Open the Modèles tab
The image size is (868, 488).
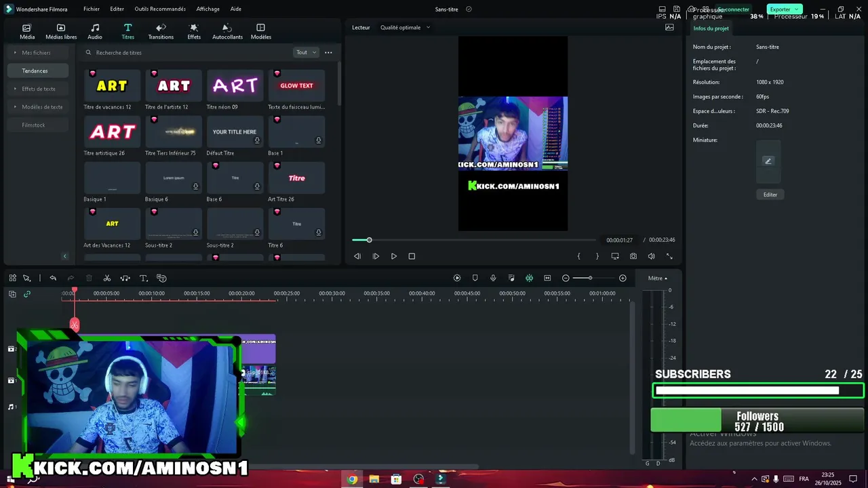point(260,32)
